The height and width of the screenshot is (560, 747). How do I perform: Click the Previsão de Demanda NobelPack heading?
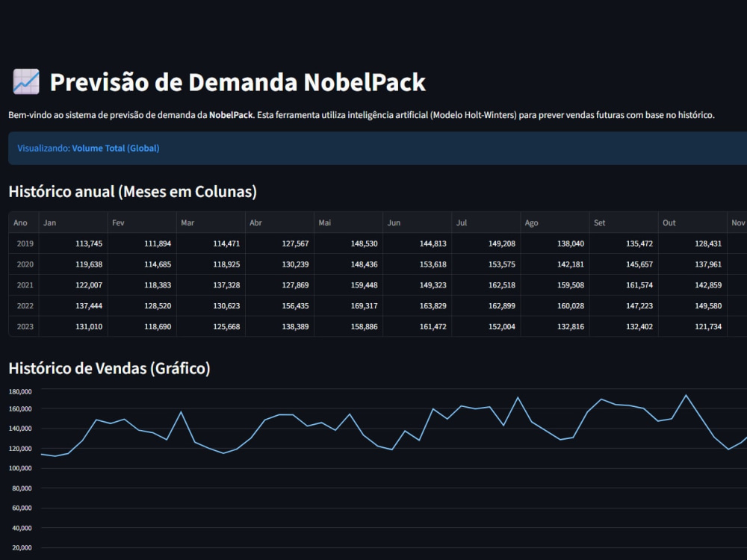click(x=238, y=82)
